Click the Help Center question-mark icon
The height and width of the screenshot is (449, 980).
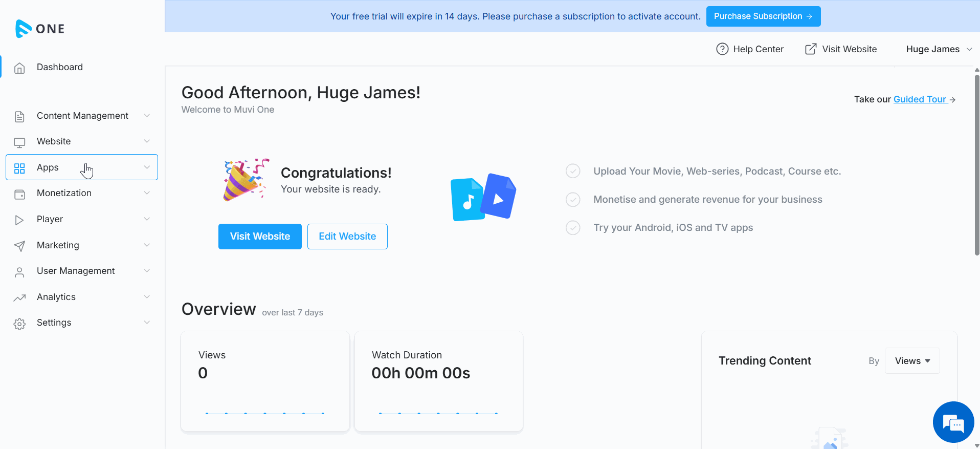point(722,49)
